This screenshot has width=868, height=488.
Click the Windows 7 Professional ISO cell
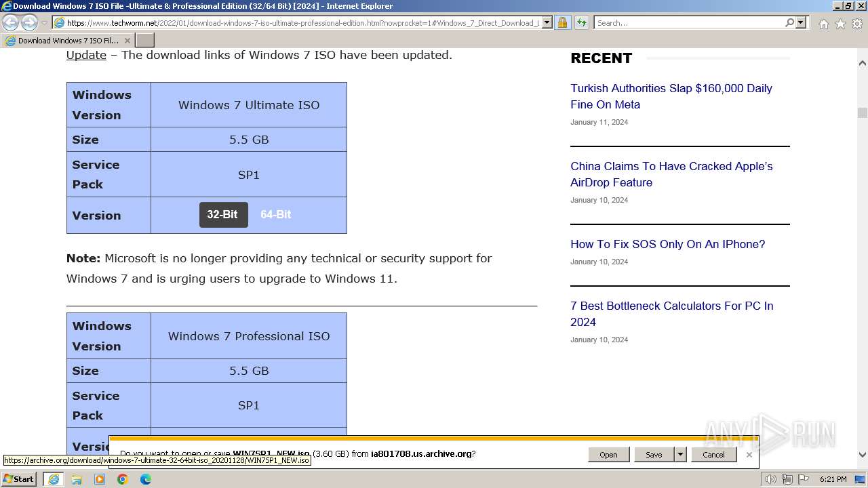coord(249,336)
